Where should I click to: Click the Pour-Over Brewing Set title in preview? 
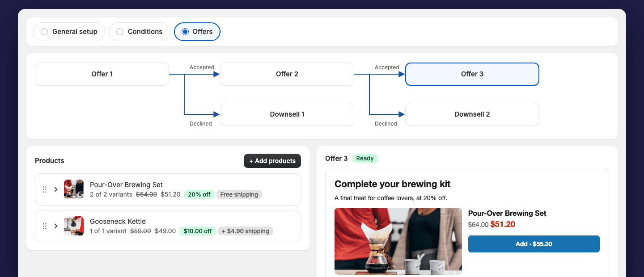(507, 213)
